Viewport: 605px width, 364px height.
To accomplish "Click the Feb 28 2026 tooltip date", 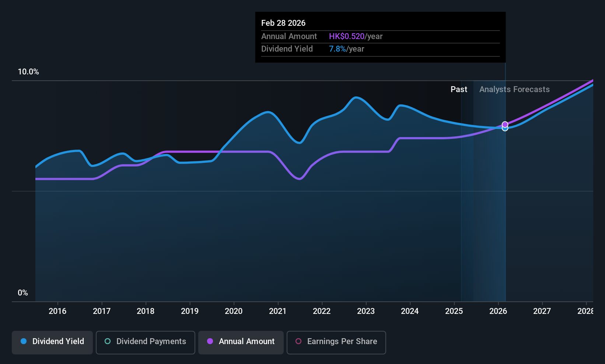I will pos(283,23).
